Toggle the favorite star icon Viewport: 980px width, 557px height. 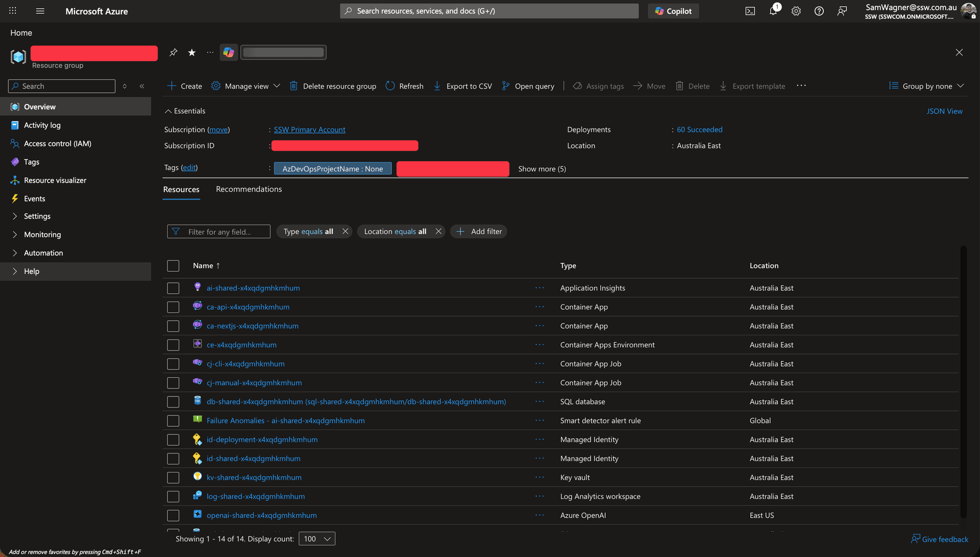[192, 53]
